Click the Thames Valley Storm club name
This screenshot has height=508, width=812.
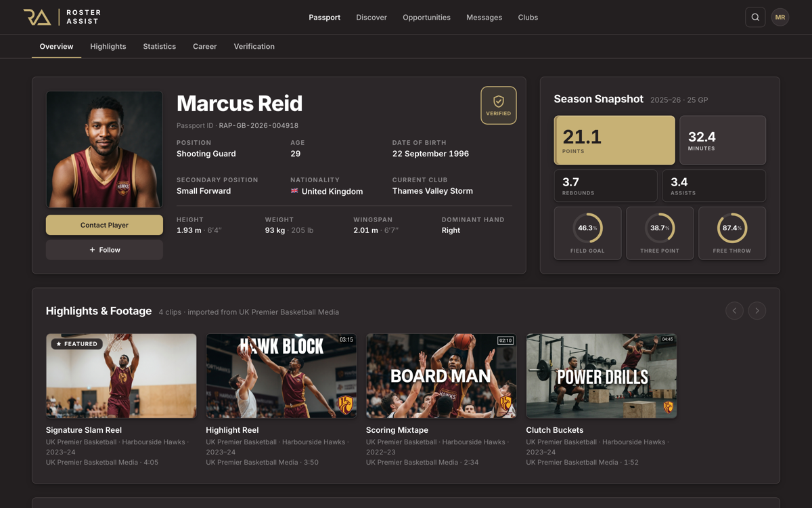[432, 191]
